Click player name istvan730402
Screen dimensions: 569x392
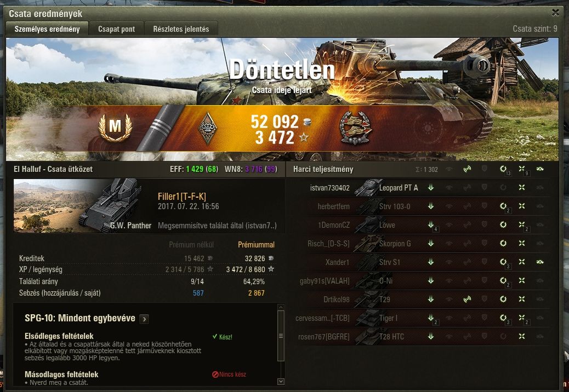click(x=330, y=188)
